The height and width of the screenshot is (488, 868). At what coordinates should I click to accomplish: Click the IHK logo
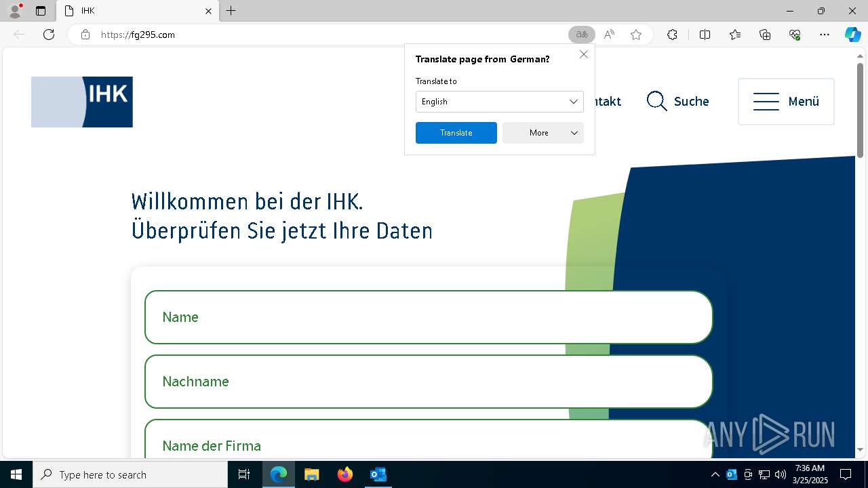click(82, 102)
